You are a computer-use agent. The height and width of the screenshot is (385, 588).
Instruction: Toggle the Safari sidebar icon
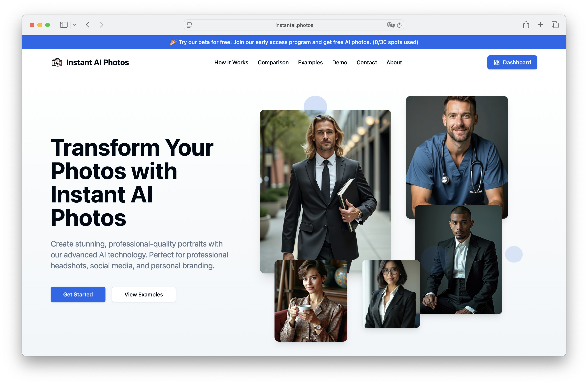pyautogui.click(x=64, y=25)
